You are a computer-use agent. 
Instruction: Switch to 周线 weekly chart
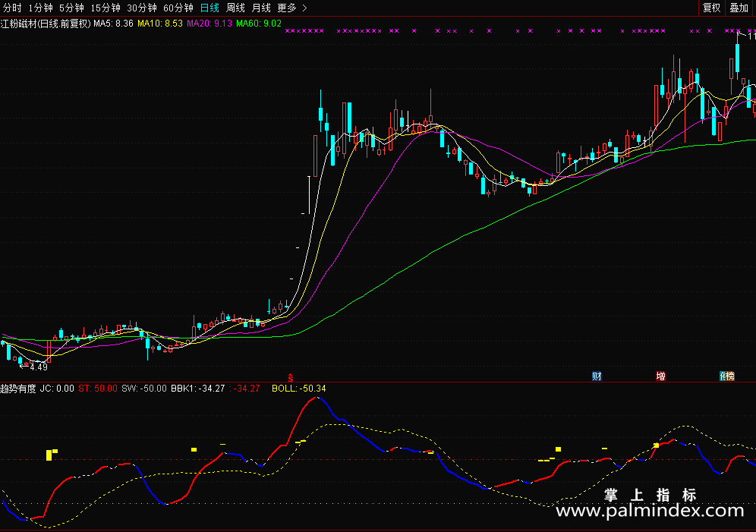click(x=235, y=8)
